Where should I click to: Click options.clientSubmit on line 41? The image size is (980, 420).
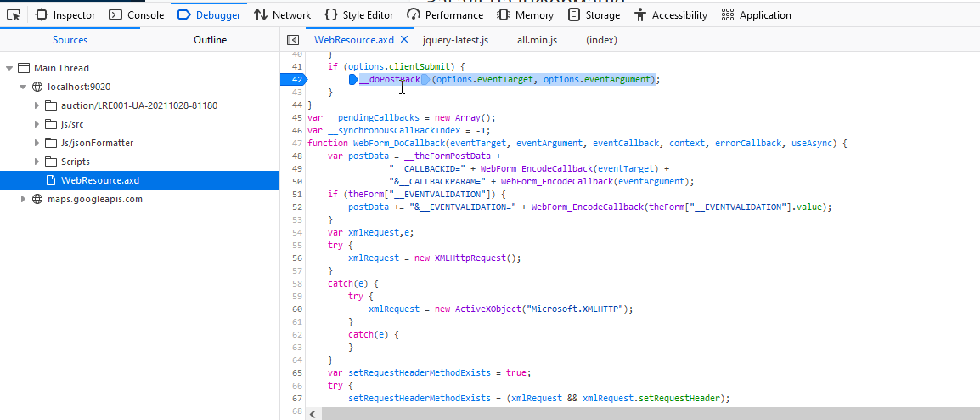402,66
